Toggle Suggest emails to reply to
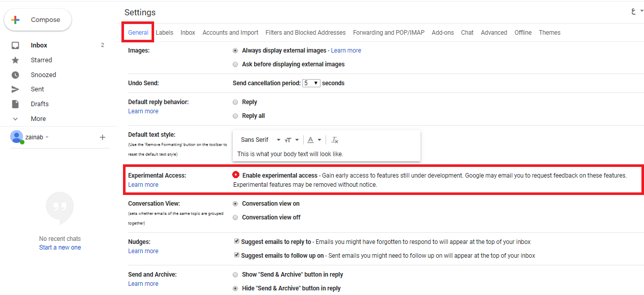 pyautogui.click(x=236, y=241)
